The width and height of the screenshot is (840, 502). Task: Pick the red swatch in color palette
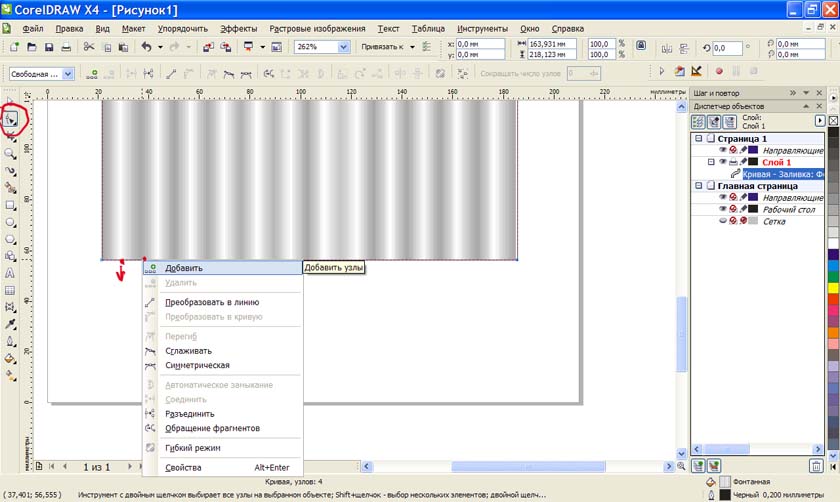point(833,300)
